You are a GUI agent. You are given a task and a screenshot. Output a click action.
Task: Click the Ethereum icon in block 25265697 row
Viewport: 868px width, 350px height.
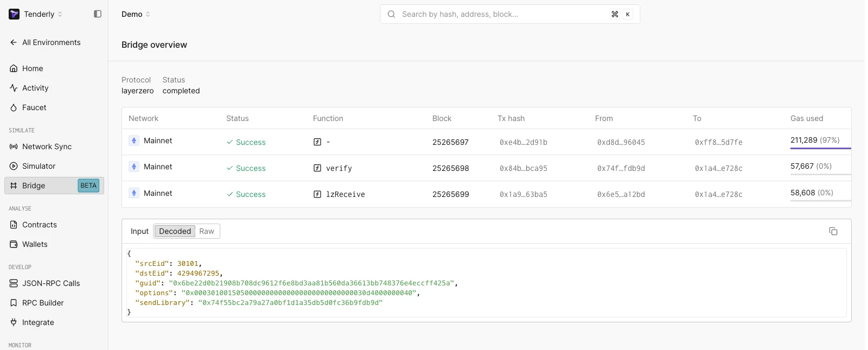point(134,141)
